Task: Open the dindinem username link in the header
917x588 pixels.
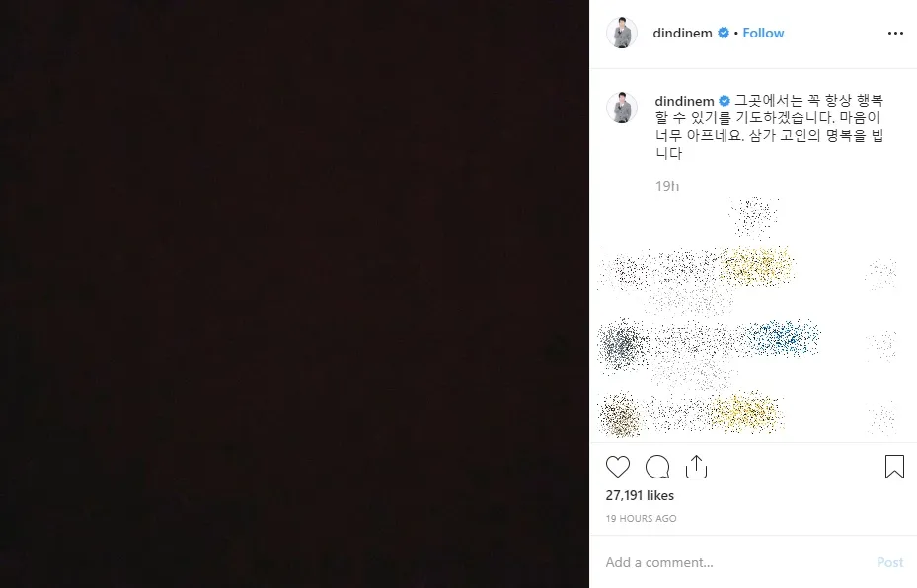Action: point(682,33)
